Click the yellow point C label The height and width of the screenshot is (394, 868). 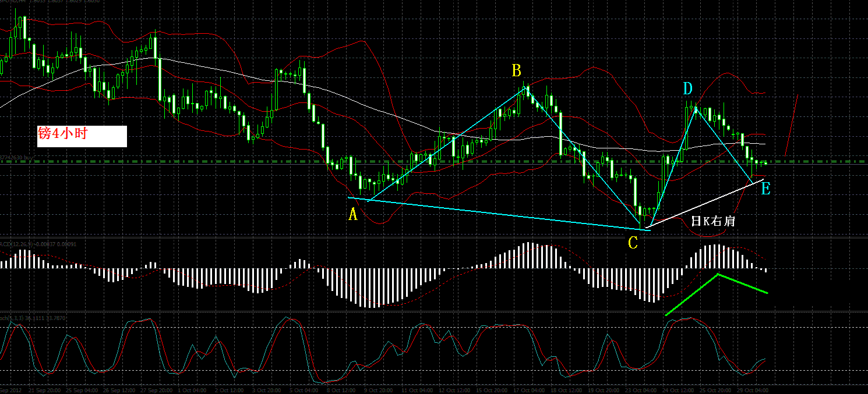[633, 243]
